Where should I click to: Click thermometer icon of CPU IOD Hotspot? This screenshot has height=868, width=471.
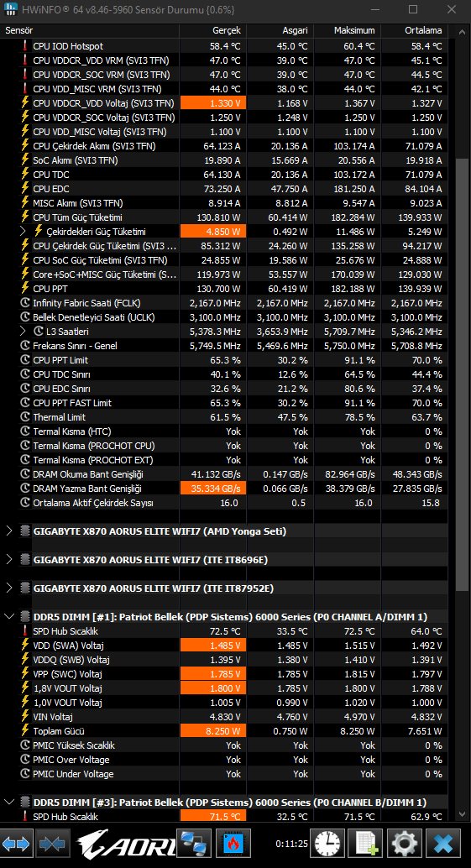coord(24,46)
